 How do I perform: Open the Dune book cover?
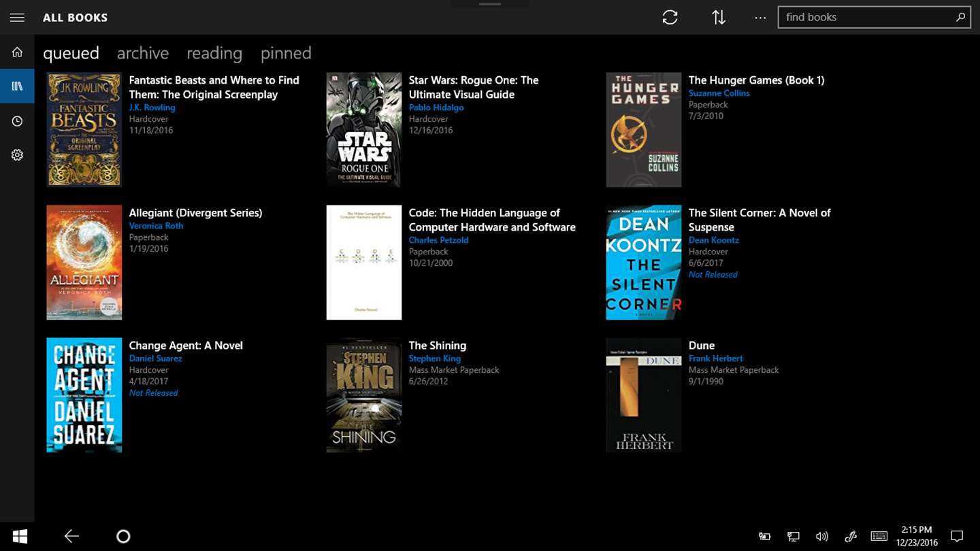(x=644, y=395)
